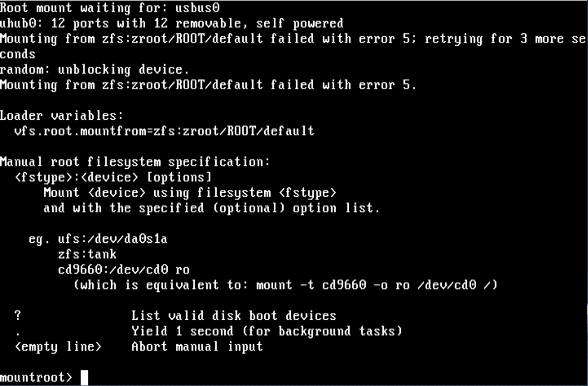
Task: Click the "zfs:tank" example text
Action: click(87, 255)
